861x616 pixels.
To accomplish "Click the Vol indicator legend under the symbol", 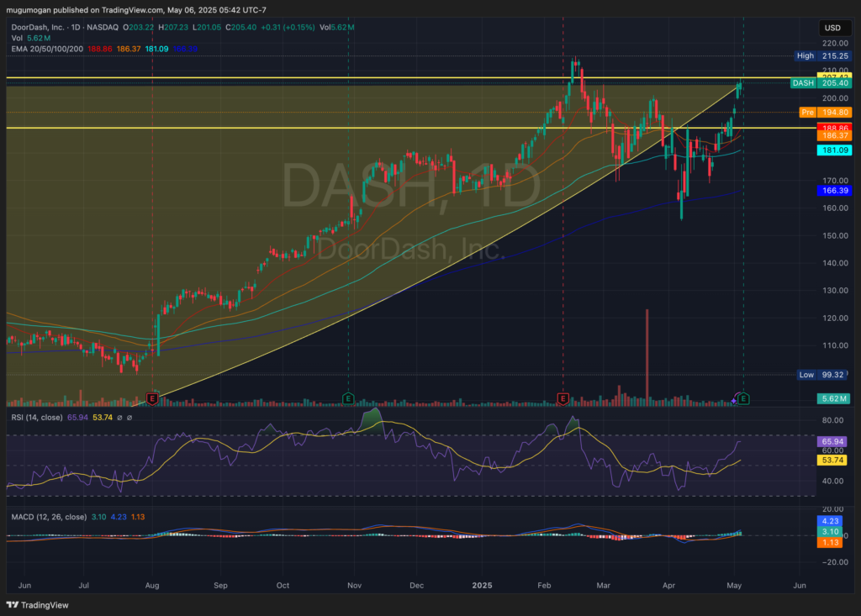I will [17, 38].
